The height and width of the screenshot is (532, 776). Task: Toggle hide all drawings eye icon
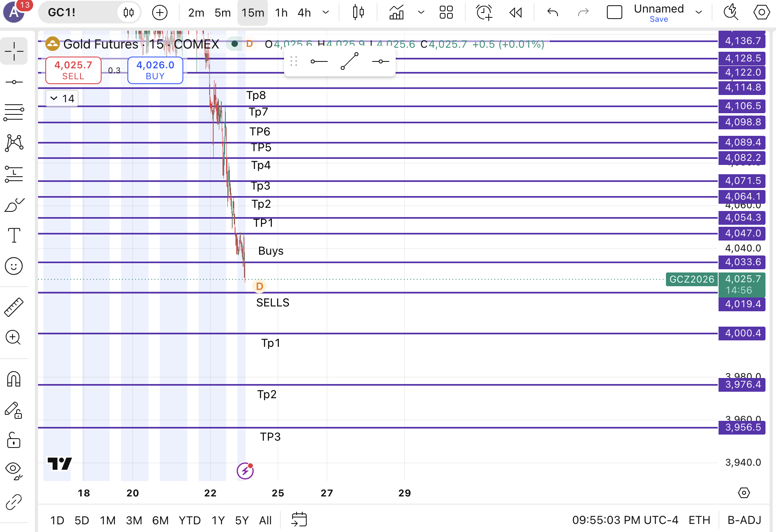click(x=14, y=471)
